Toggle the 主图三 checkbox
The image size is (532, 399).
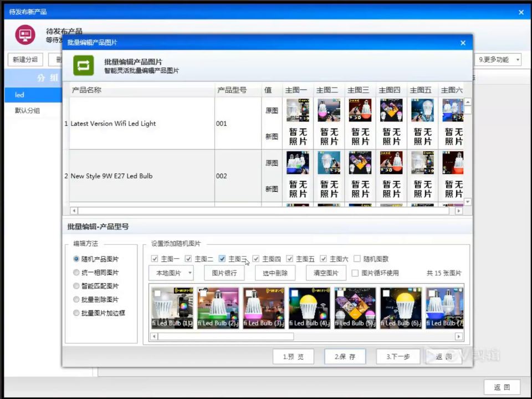(x=222, y=259)
